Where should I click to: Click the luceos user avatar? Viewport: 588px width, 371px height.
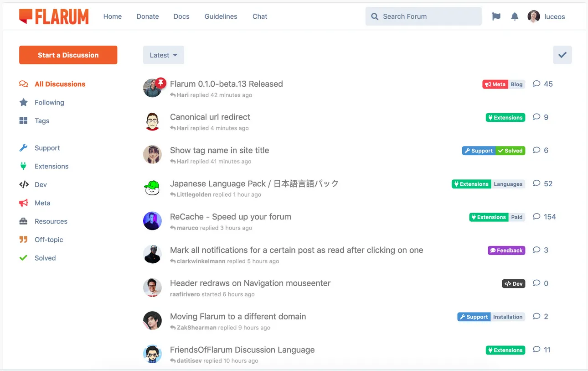click(534, 16)
